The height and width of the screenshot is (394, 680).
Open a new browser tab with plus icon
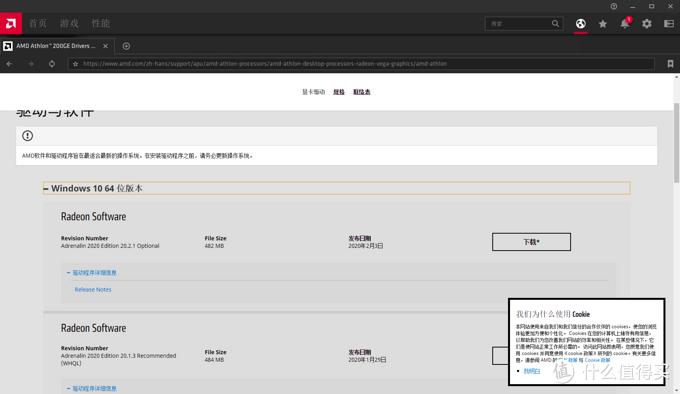(126, 46)
